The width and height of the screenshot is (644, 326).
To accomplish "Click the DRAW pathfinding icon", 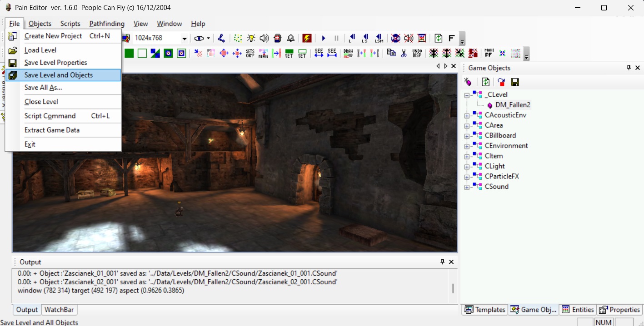I will tap(348, 53).
